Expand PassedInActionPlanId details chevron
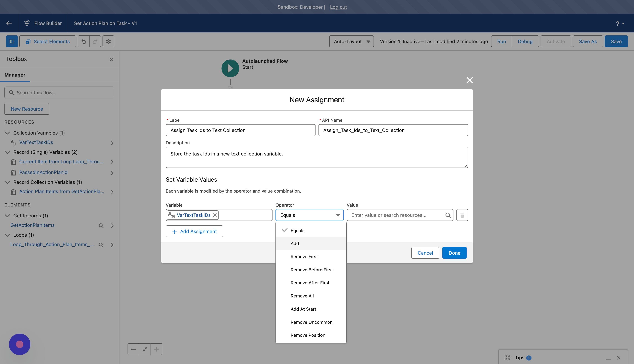This screenshot has height=364, width=634. 112,173
